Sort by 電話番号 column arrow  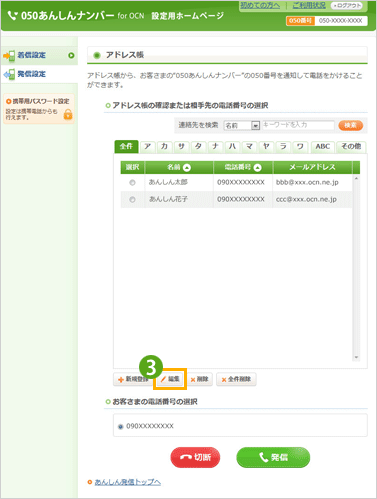257,168
